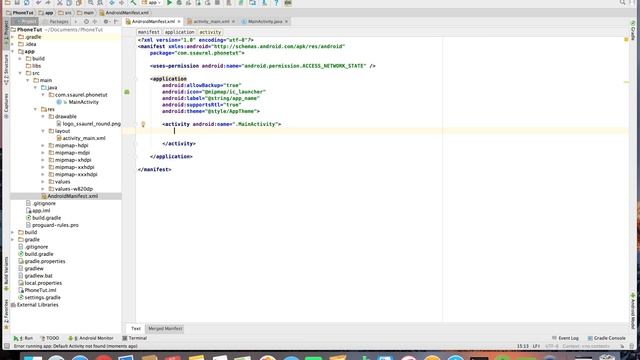Screen dimensions: 640x360
Task: Open the Terminal tool window
Action: 135,338
